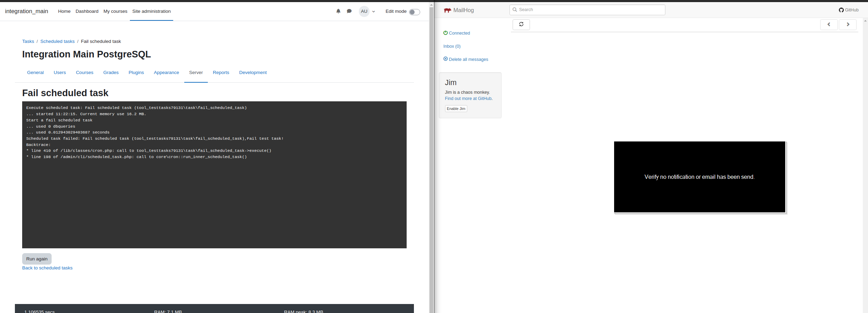868x313 pixels.
Task: Toggle the Edit mode switch
Action: [x=414, y=12]
